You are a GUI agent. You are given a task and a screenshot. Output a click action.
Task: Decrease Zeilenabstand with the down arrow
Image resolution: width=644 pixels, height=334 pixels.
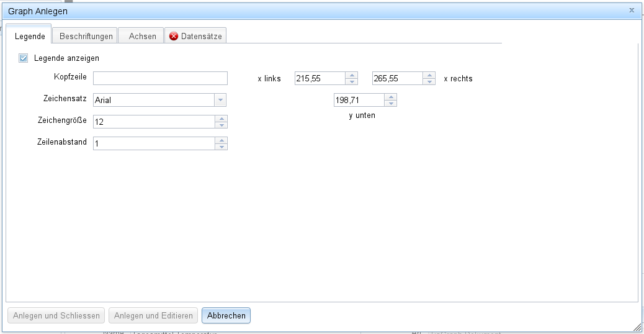click(221, 147)
